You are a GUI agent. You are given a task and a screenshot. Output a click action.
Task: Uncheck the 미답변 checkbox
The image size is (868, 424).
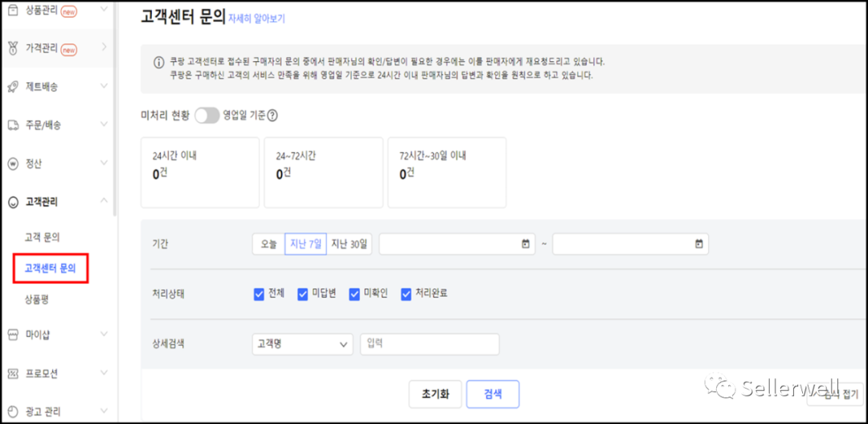tap(303, 294)
